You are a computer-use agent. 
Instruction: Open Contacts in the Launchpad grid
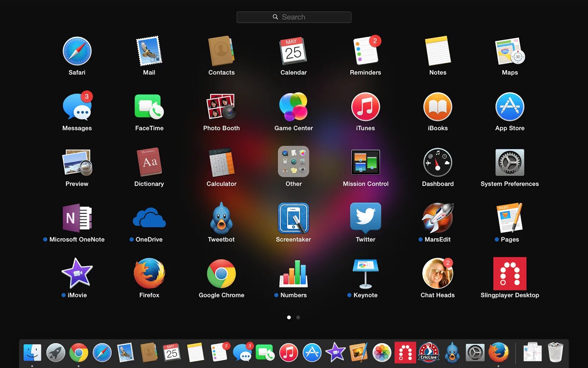click(x=221, y=51)
